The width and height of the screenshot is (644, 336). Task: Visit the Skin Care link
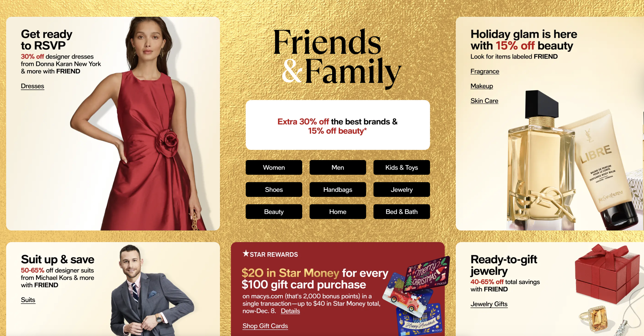484,101
